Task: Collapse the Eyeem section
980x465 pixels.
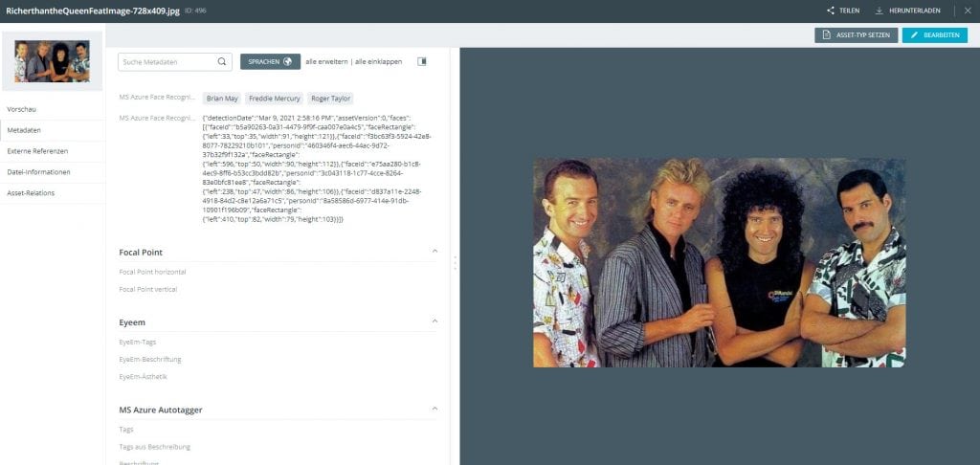Action: point(434,322)
